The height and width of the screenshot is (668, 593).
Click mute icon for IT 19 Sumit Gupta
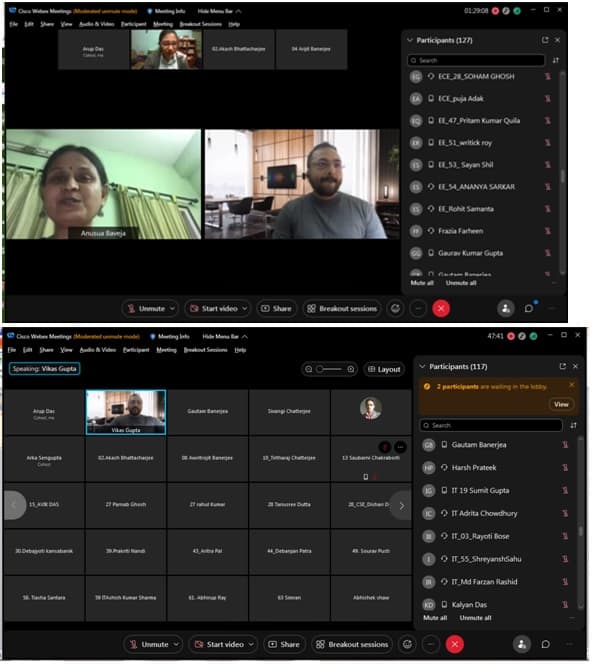(x=565, y=491)
